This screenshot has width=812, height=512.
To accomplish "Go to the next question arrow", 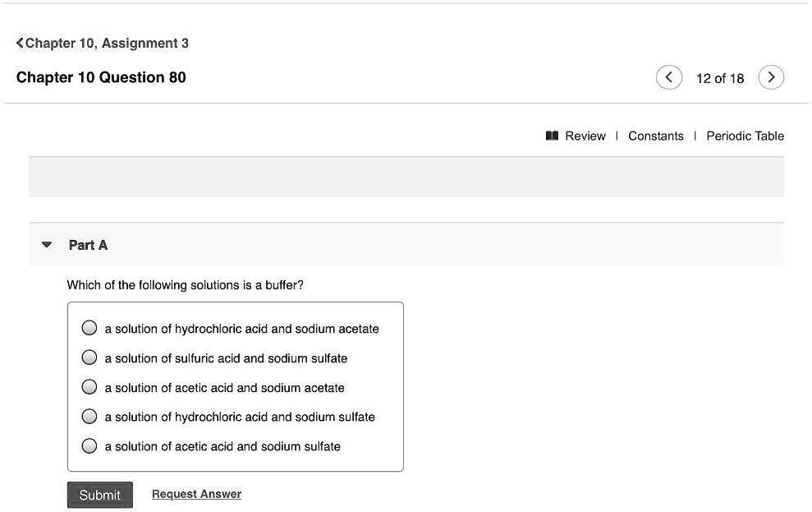I will (x=771, y=78).
